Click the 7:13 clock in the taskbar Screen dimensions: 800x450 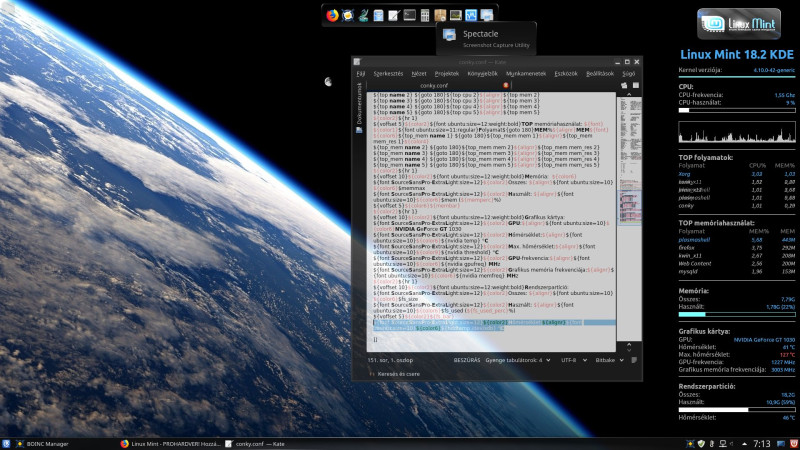click(x=762, y=444)
